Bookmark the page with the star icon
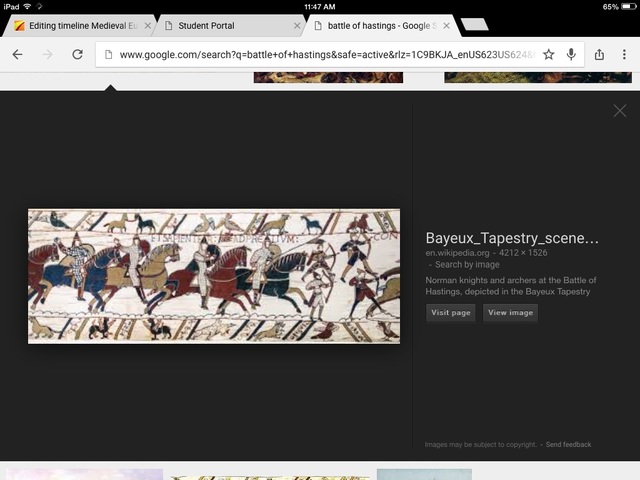Screen dimensions: 640x480 (x=549, y=54)
